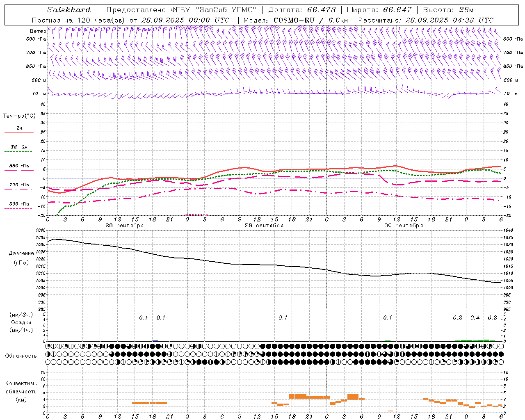Screen dimensions: 525x420
Task: Click the '(гПа)' unit under Давление
Action: [21, 262]
